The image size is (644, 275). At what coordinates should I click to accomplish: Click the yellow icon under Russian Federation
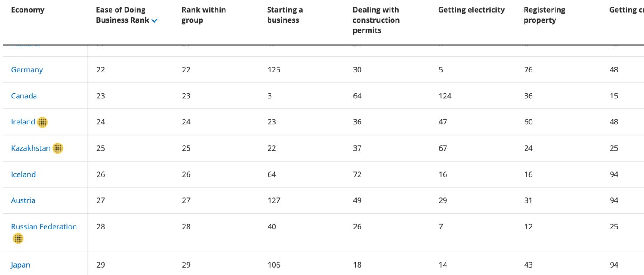point(18,238)
